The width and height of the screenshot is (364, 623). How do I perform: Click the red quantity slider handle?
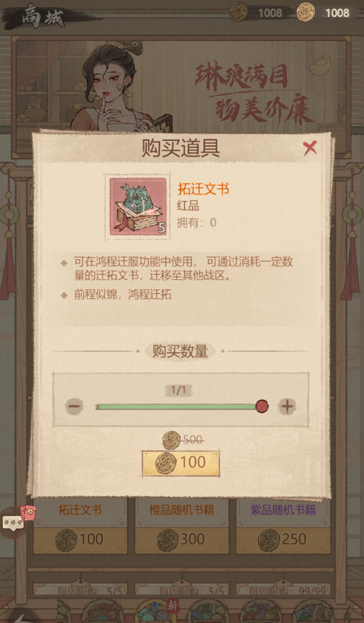(262, 406)
